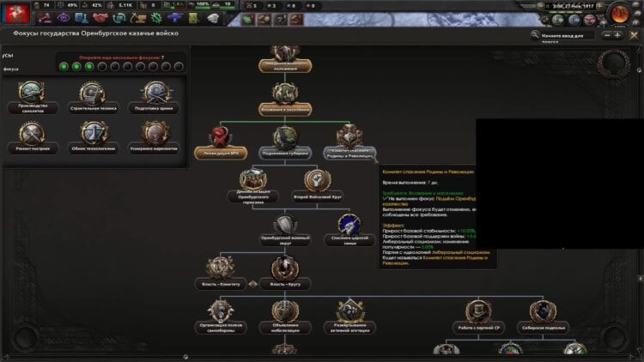Open the research flask icon
Screen dimensions: 644x362
82,18
